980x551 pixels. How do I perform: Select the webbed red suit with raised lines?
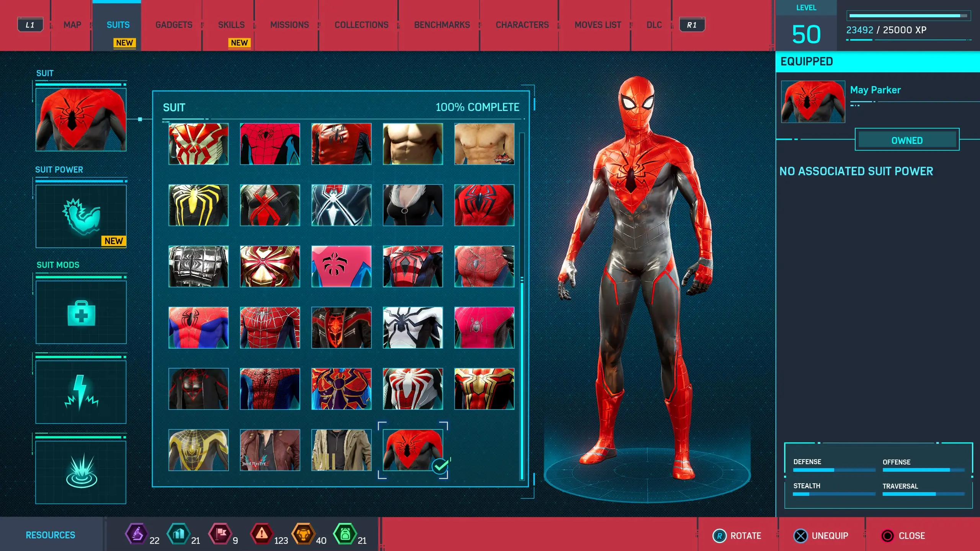(270, 328)
